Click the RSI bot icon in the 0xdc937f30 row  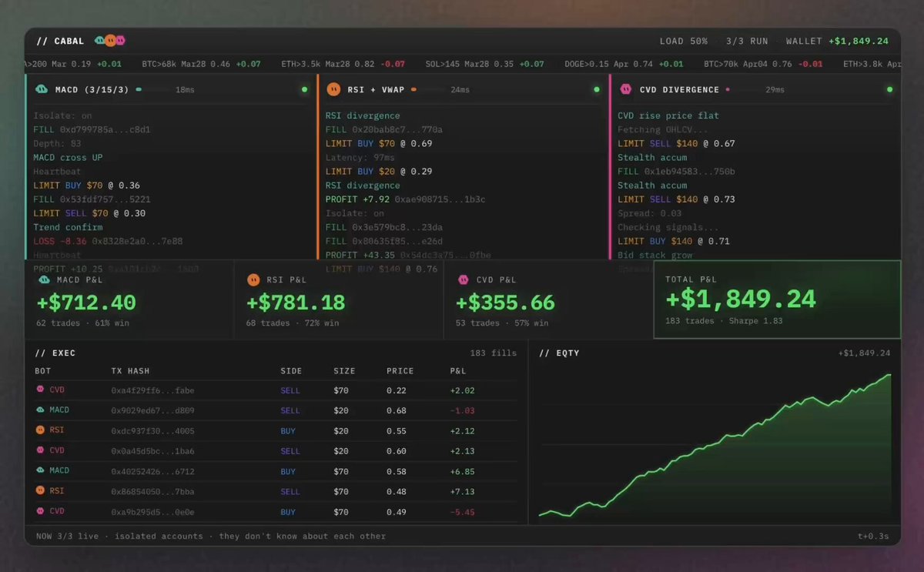[40, 430]
